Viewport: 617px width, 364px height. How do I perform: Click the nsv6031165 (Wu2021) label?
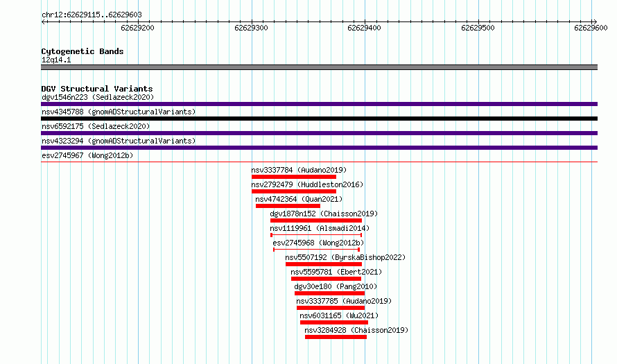pyautogui.click(x=339, y=315)
